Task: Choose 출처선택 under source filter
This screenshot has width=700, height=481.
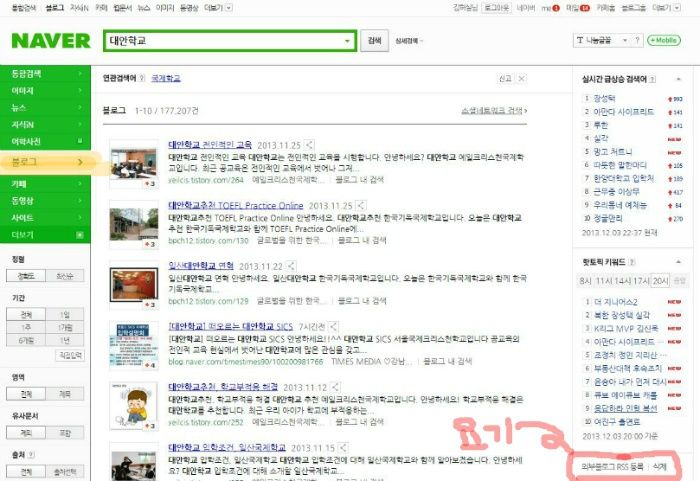Action: (x=65, y=472)
